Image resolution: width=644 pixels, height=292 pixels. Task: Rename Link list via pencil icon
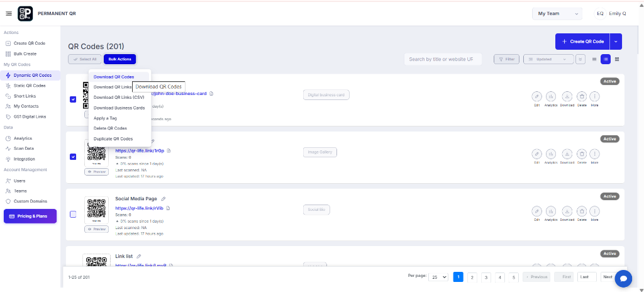[139, 256]
